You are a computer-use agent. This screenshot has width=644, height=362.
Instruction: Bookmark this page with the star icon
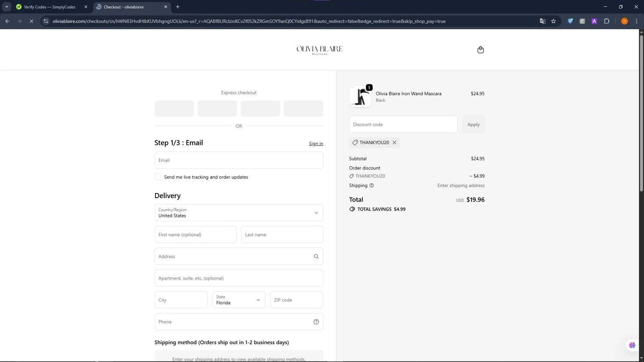(x=553, y=21)
